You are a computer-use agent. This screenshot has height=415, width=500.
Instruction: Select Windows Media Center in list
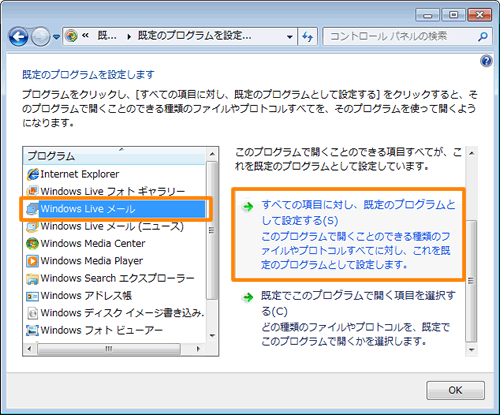(x=93, y=244)
